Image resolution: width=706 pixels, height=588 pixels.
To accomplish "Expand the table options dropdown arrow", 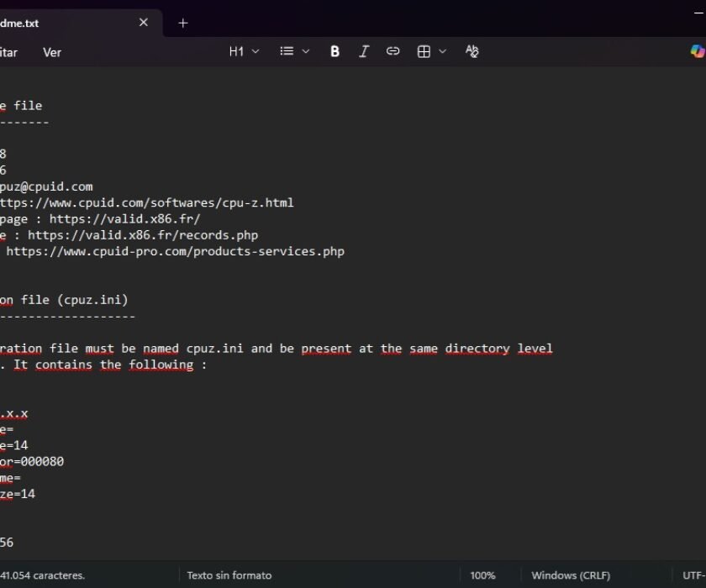I will pyautogui.click(x=443, y=51).
